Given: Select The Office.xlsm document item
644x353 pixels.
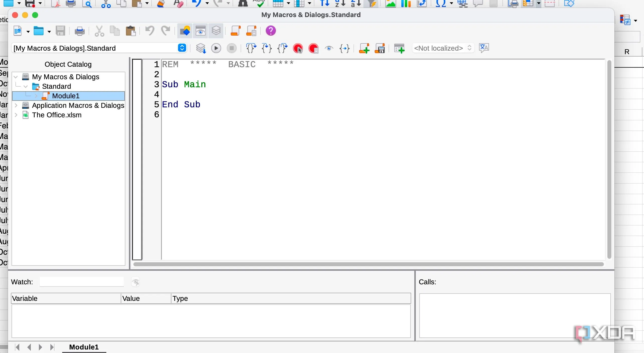Looking at the screenshot, I should (57, 115).
